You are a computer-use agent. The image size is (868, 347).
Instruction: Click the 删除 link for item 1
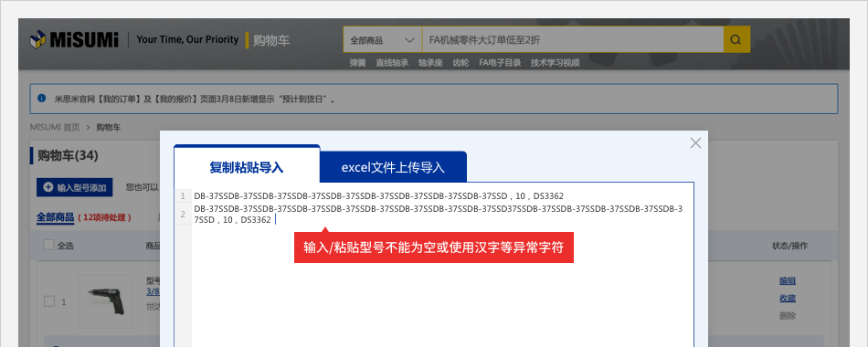[x=788, y=316]
